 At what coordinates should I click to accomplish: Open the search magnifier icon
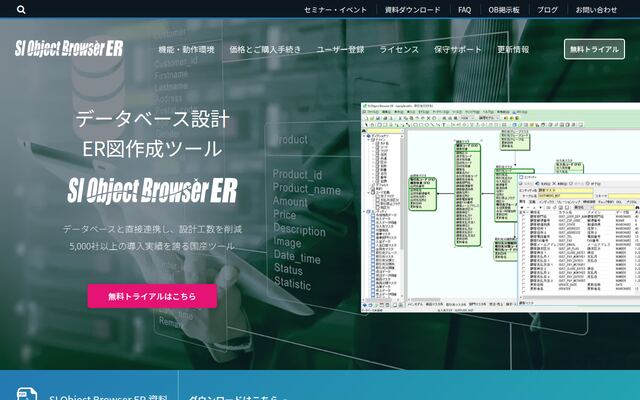tap(21, 10)
